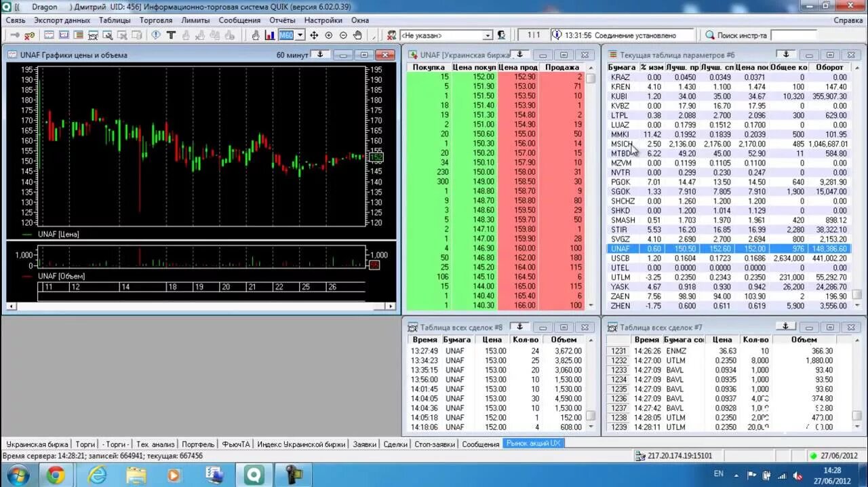Screen dimensions: 868x487
Task: Click the Продажа column header
Action: 562,67
